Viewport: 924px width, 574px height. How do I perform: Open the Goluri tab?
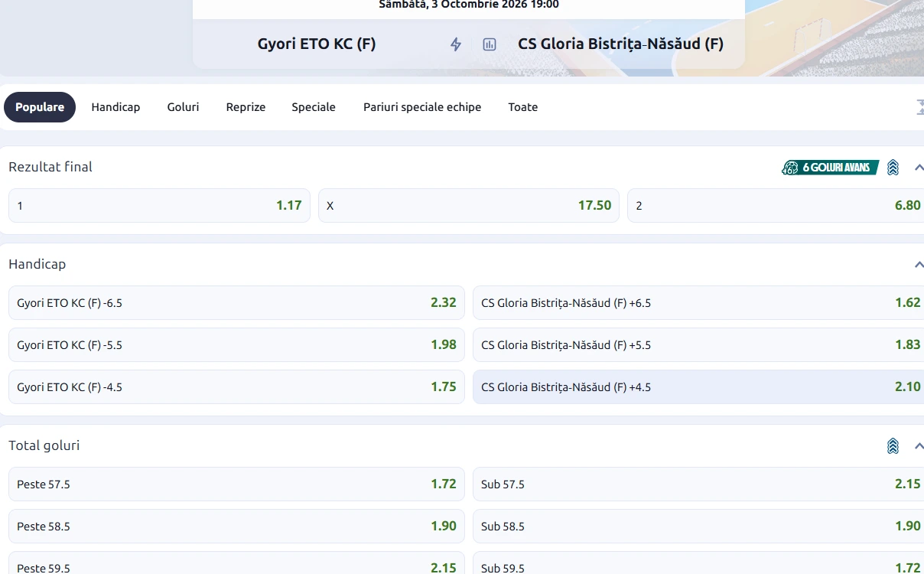(x=183, y=107)
